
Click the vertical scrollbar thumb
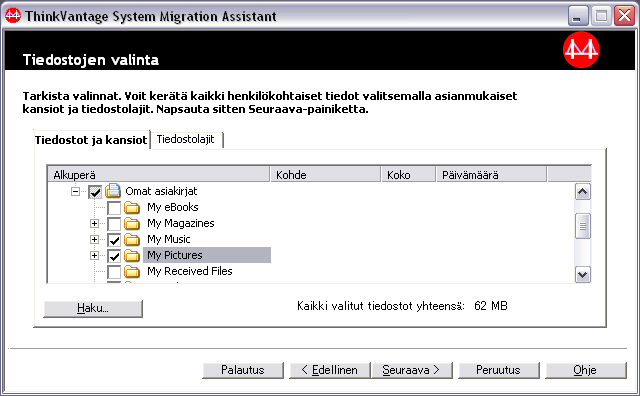582,226
